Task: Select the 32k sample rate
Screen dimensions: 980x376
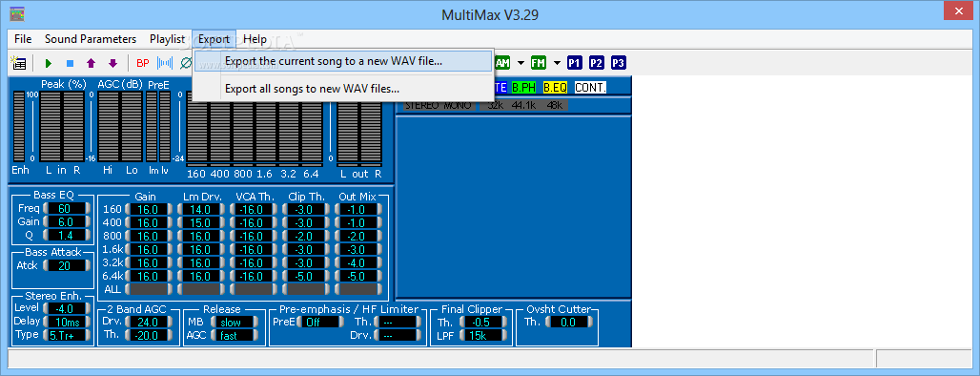Action: pyautogui.click(x=495, y=105)
